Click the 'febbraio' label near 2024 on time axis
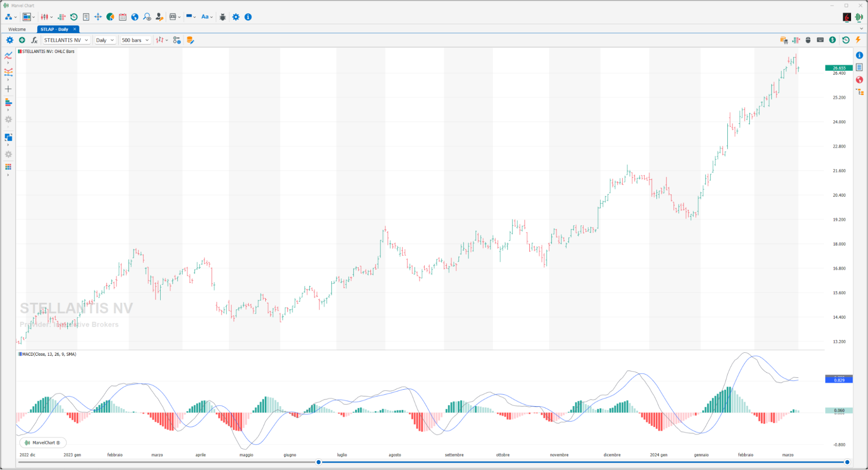Screen dimensions: 868x470 coord(746,455)
